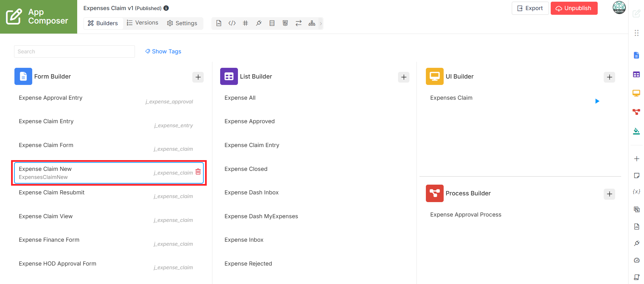Open sidebar green paint bucket icon
The width and height of the screenshot is (644, 284).
click(636, 131)
